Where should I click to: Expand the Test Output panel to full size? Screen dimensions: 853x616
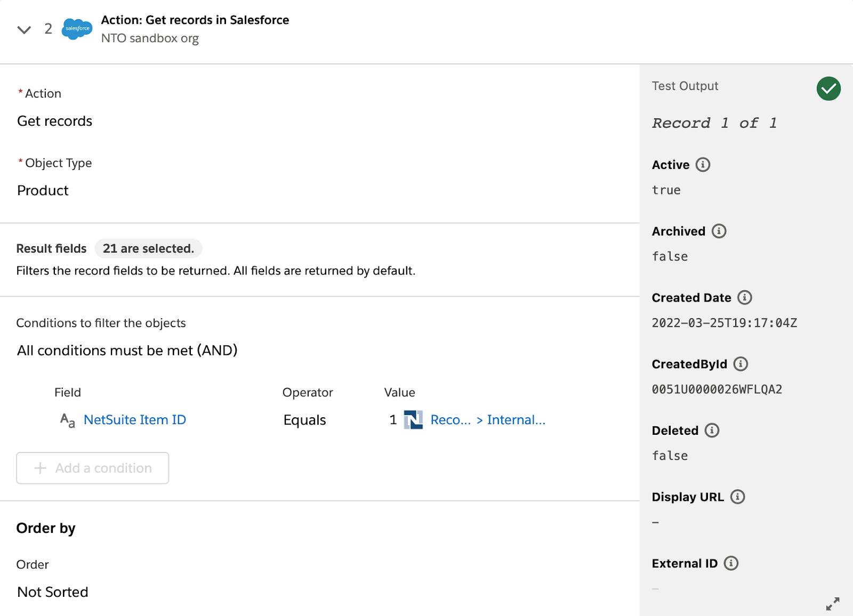[x=833, y=604]
